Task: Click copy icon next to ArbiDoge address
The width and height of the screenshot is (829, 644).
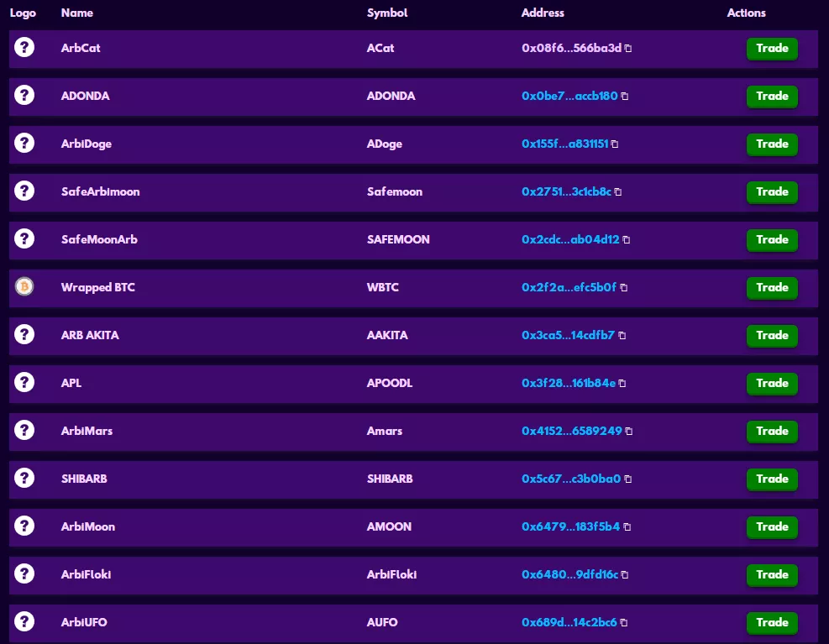Action: [x=615, y=144]
